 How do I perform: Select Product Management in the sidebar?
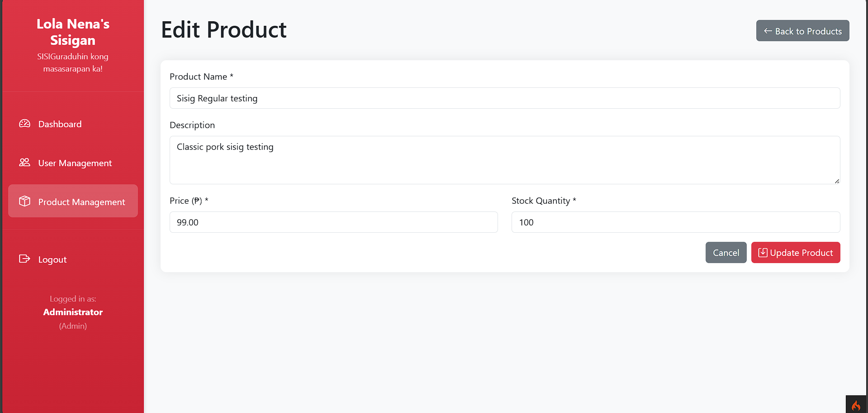click(x=81, y=202)
